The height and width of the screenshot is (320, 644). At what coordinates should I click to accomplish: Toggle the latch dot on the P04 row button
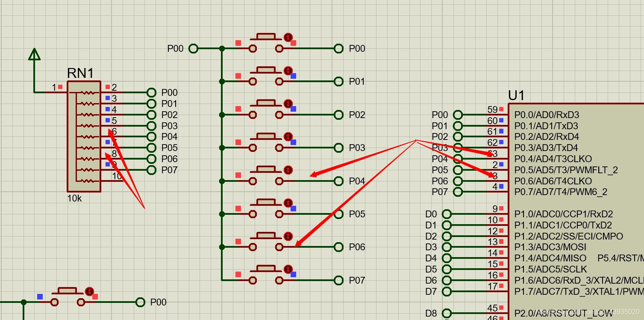[x=288, y=169]
